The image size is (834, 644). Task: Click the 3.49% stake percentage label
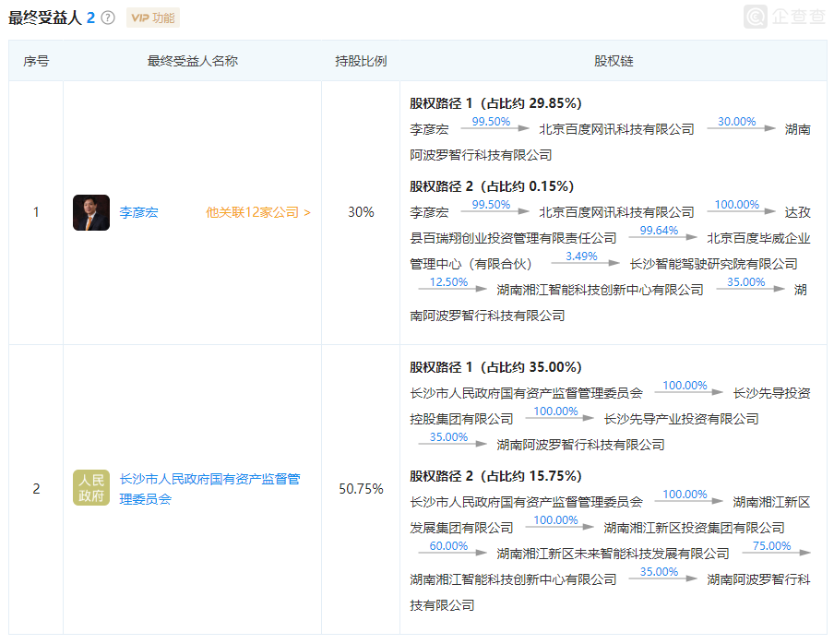pyautogui.click(x=581, y=256)
